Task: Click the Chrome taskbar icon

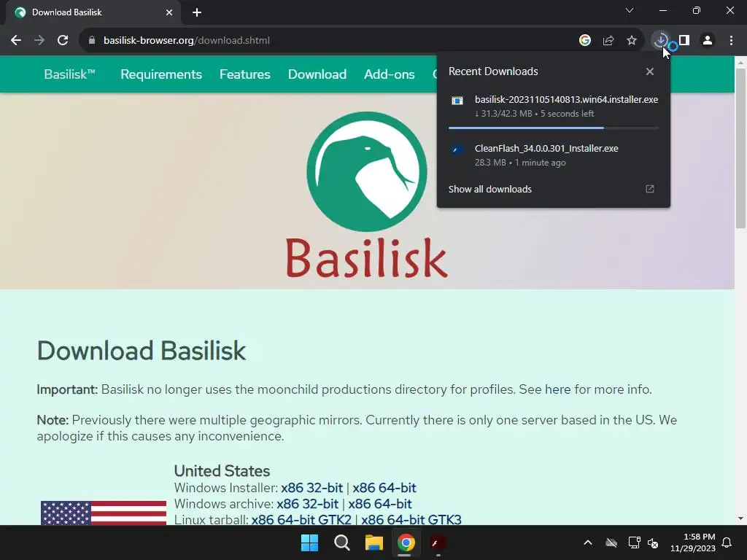Action: [x=406, y=542]
